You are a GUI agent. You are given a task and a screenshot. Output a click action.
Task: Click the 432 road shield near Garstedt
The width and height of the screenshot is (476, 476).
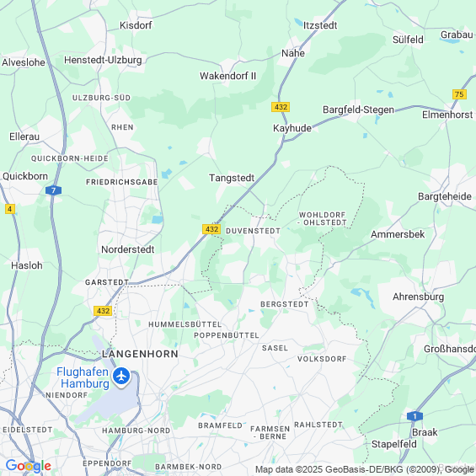(x=103, y=311)
